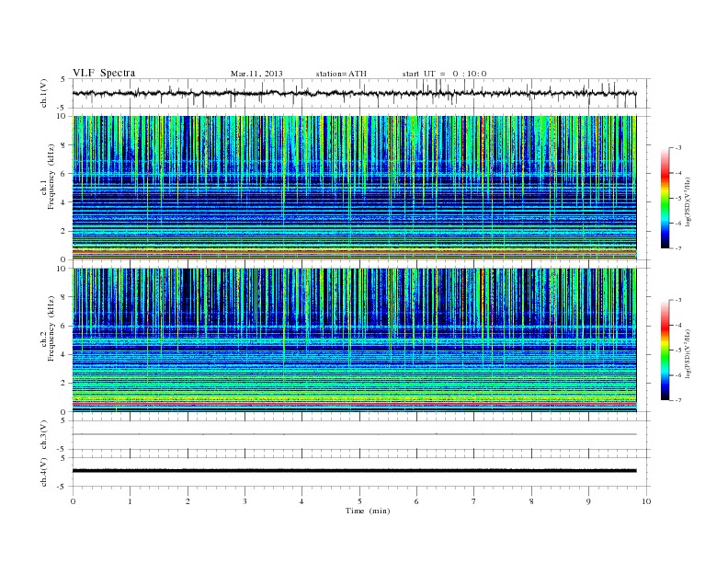
Task: Click the 'Time (min)' x-axis label
Action: pyautogui.click(x=368, y=511)
